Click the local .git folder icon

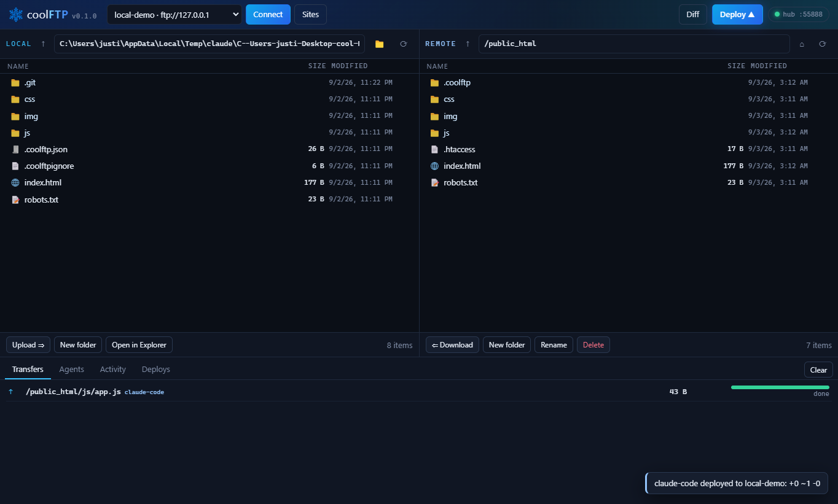15,83
